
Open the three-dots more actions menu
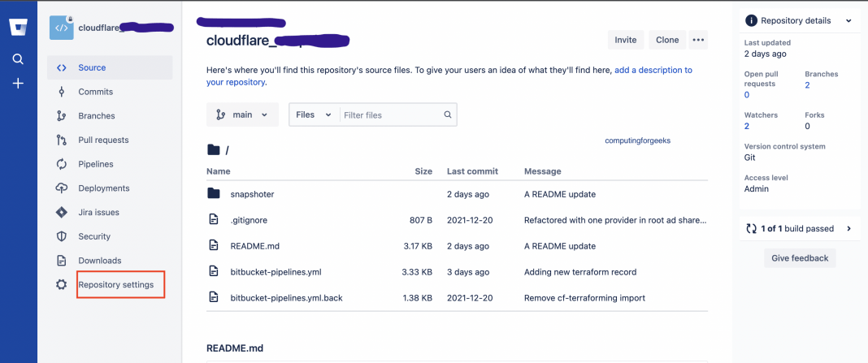698,40
